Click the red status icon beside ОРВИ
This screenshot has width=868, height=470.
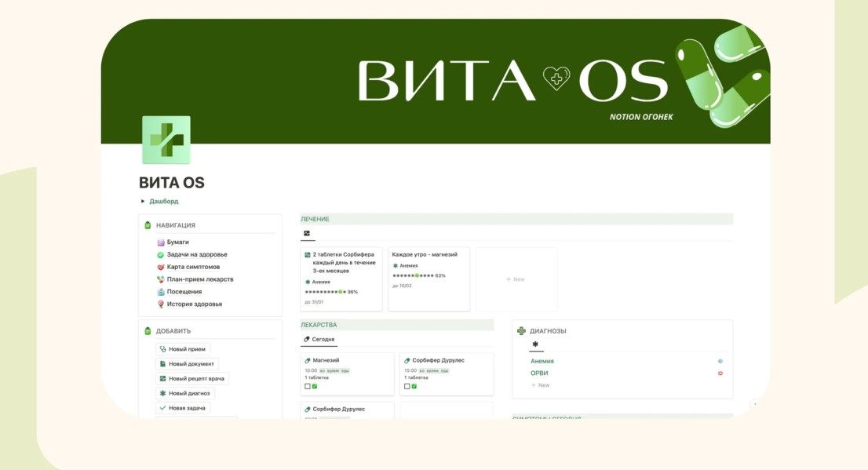click(x=720, y=373)
